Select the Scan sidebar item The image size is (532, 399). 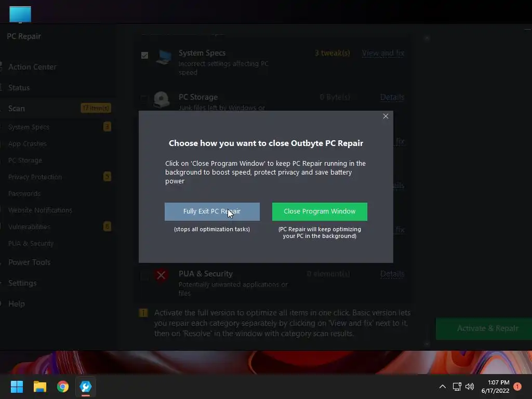click(x=16, y=108)
